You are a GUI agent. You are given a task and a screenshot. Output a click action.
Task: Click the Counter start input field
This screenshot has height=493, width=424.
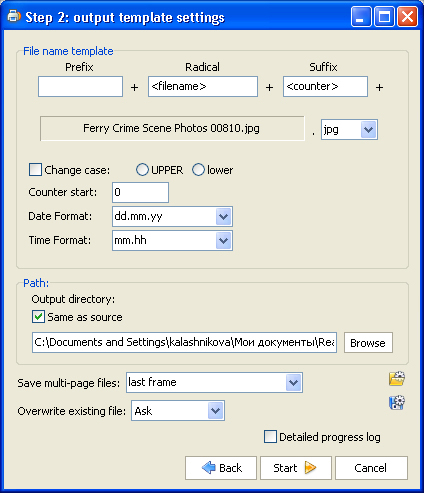tap(140, 192)
